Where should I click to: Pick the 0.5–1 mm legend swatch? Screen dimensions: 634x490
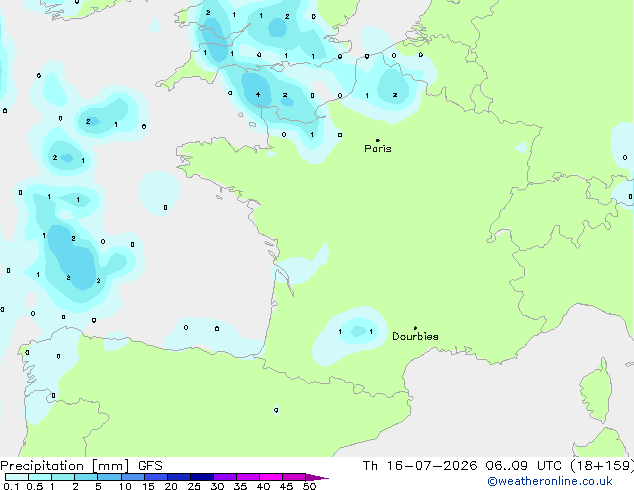click(40, 477)
